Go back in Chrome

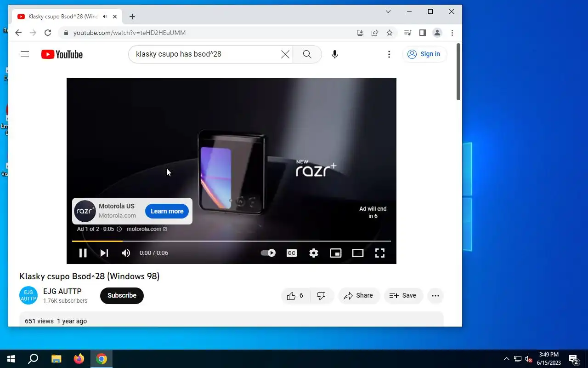click(18, 33)
